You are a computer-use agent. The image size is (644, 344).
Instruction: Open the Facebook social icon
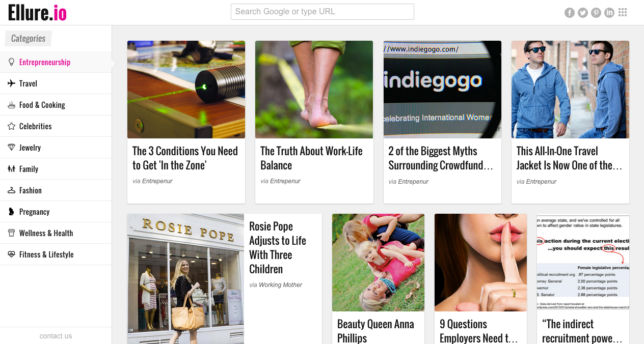pos(570,13)
